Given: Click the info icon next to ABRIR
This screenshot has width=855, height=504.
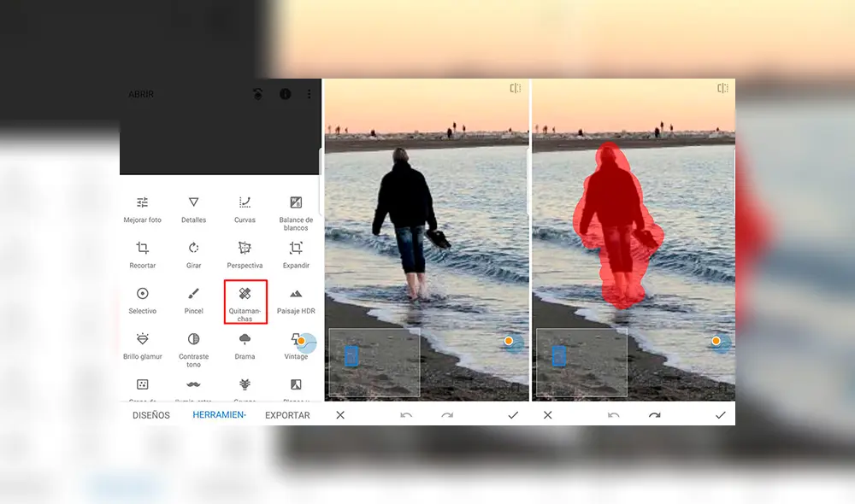Looking at the screenshot, I should 286,94.
